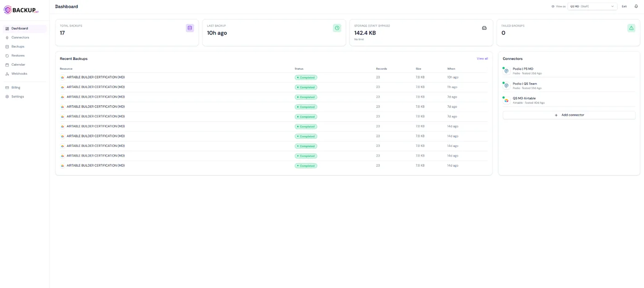Click the warning triangle in Failed Backups card

(x=631, y=28)
